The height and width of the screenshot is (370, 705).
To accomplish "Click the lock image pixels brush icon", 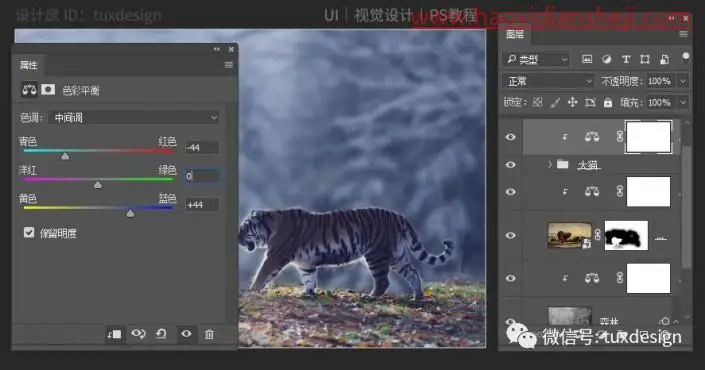I will (x=555, y=103).
